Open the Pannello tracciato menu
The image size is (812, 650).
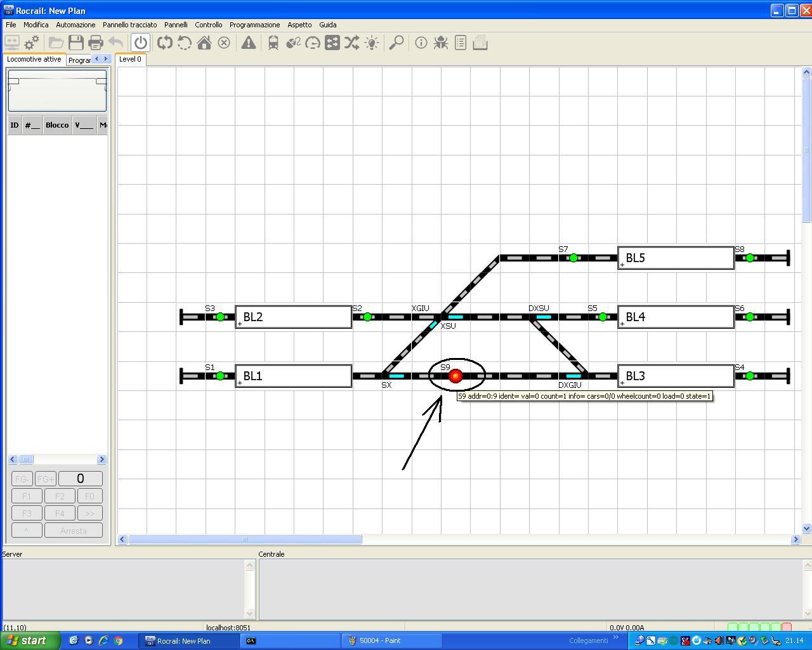tap(129, 25)
